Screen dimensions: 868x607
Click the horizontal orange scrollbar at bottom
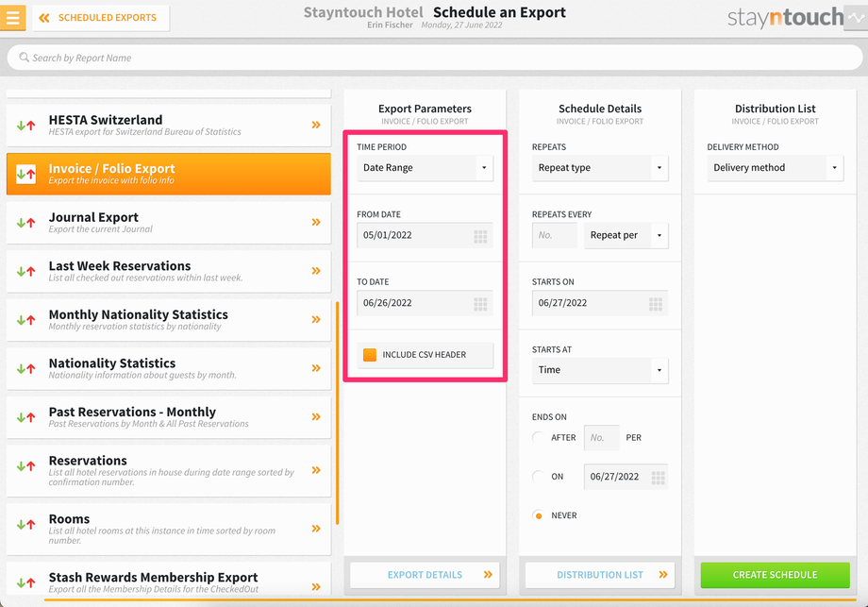[450, 599]
